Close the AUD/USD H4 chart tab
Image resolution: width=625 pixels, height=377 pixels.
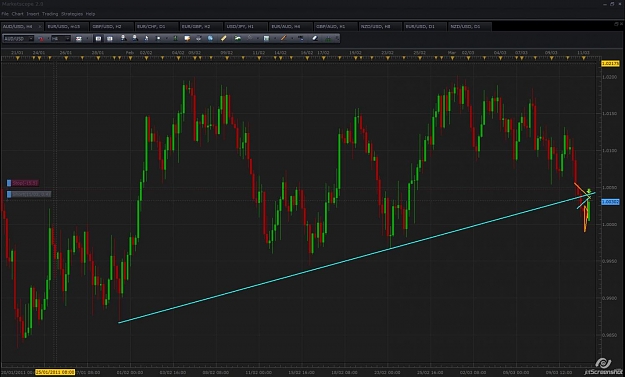click(40, 26)
